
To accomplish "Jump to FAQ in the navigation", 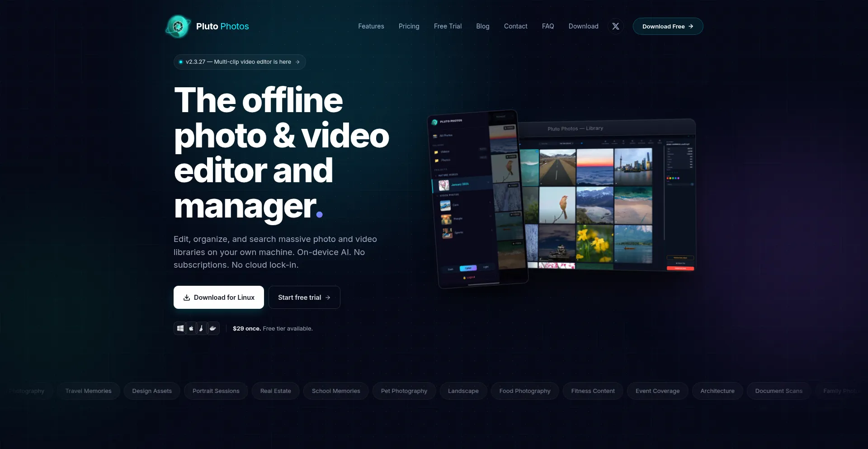I will tap(548, 26).
